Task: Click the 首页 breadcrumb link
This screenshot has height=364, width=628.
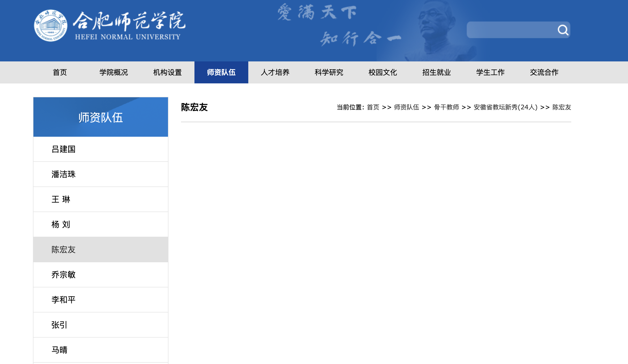Action: [373, 107]
